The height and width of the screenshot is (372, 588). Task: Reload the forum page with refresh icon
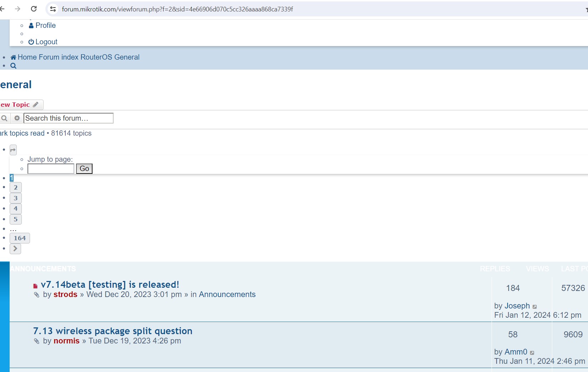coord(34,9)
